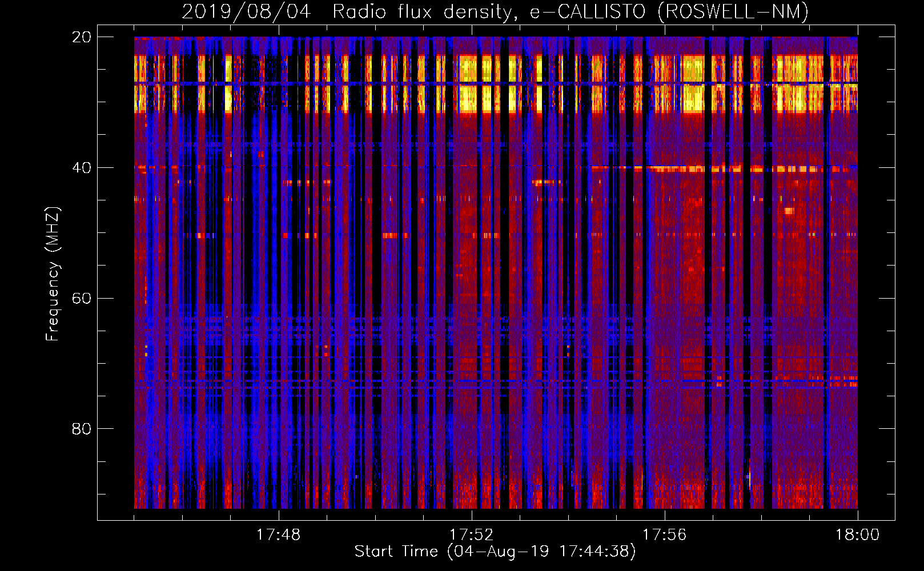This screenshot has width=924, height=571.
Task: Click the 17:48 time tick label
Action: coord(278,535)
